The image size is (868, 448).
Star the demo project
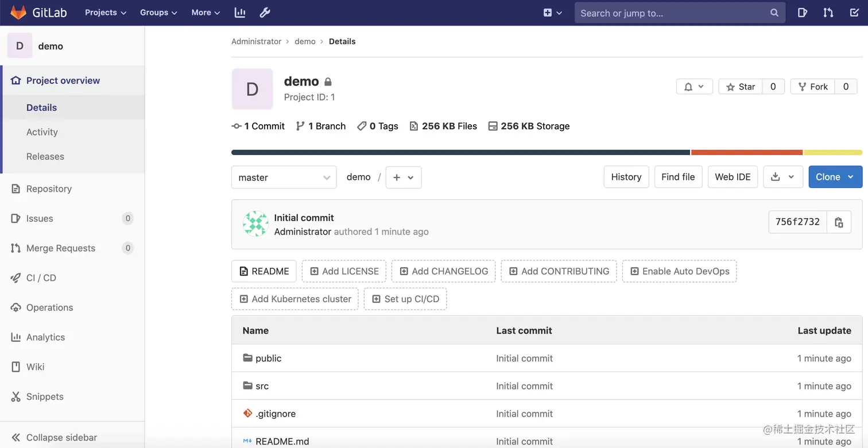pyautogui.click(x=741, y=87)
